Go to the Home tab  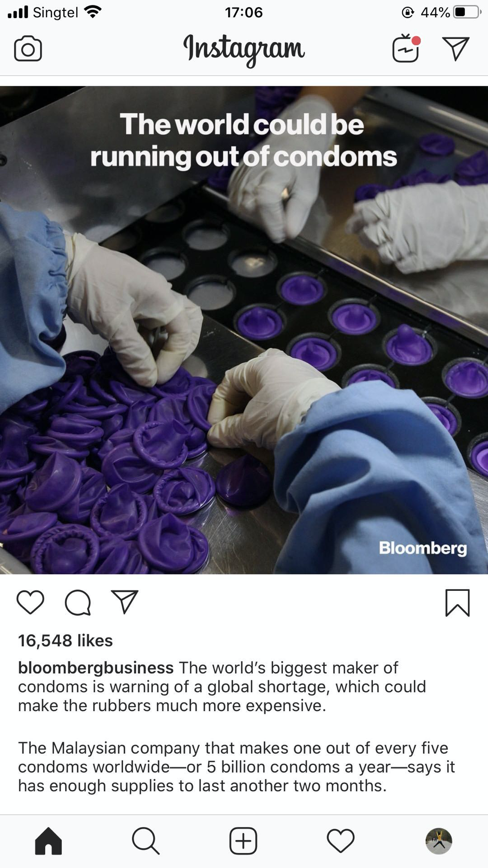click(x=48, y=841)
